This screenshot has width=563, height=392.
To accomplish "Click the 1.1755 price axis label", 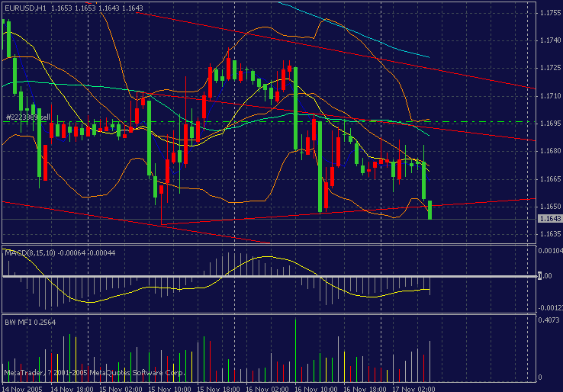I will pyautogui.click(x=550, y=13).
